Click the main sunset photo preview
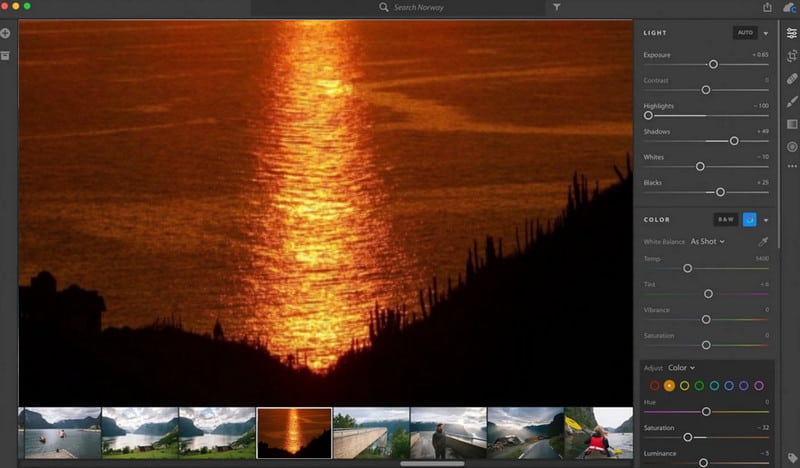The image size is (800, 468). pos(326,213)
